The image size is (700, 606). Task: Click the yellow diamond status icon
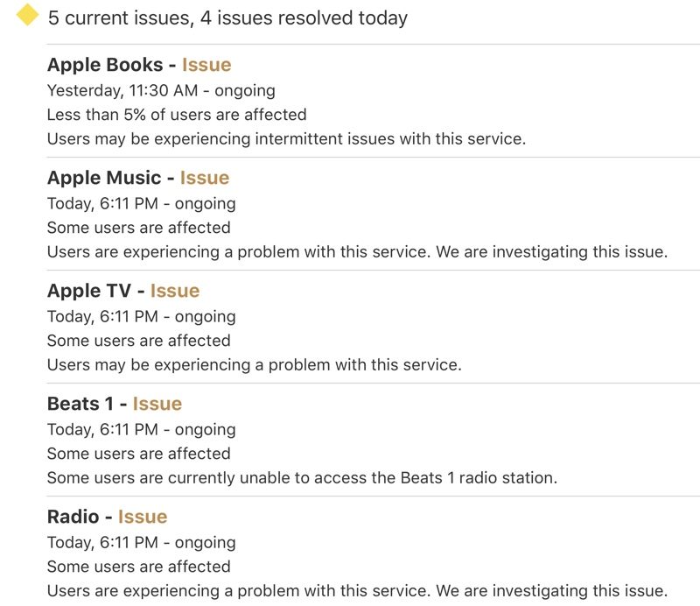click(x=27, y=15)
